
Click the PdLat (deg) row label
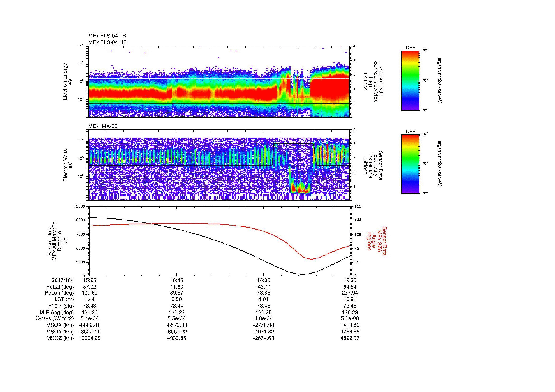point(60,287)
